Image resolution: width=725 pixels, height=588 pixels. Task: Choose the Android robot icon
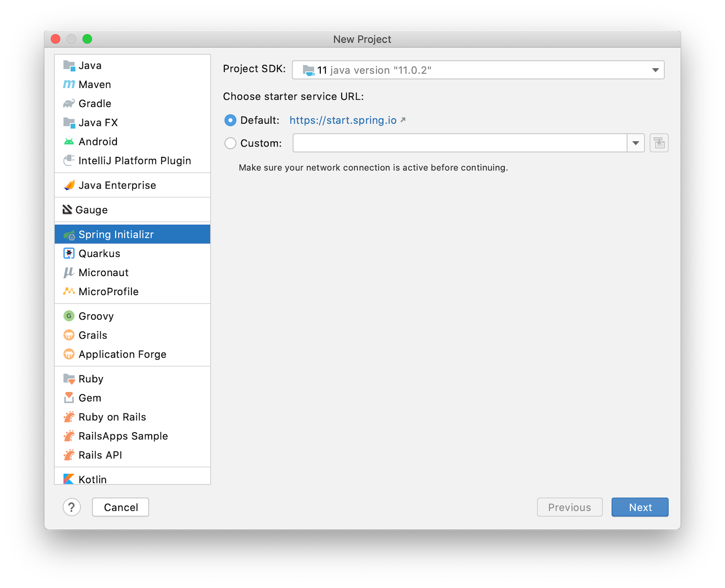(x=69, y=141)
